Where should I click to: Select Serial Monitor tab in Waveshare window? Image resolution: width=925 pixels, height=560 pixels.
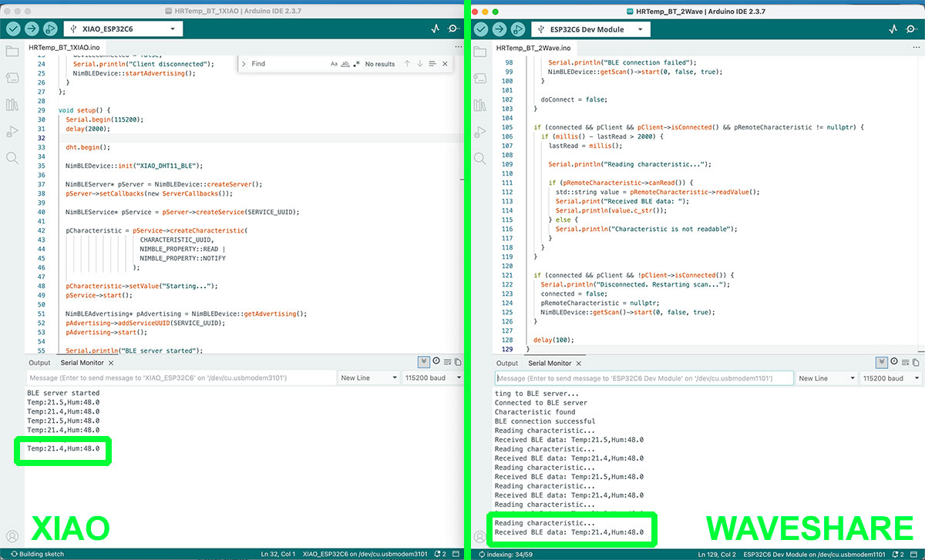(550, 364)
